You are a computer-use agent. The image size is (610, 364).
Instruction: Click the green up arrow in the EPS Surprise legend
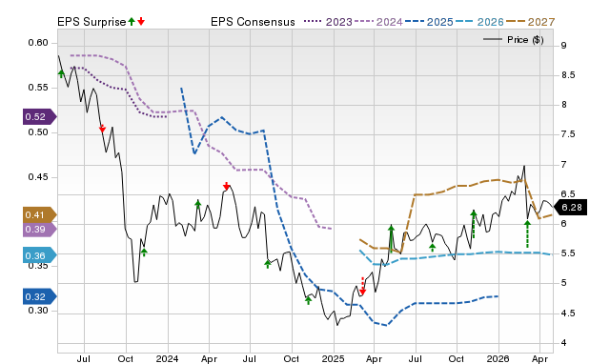pyautogui.click(x=132, y=22)
